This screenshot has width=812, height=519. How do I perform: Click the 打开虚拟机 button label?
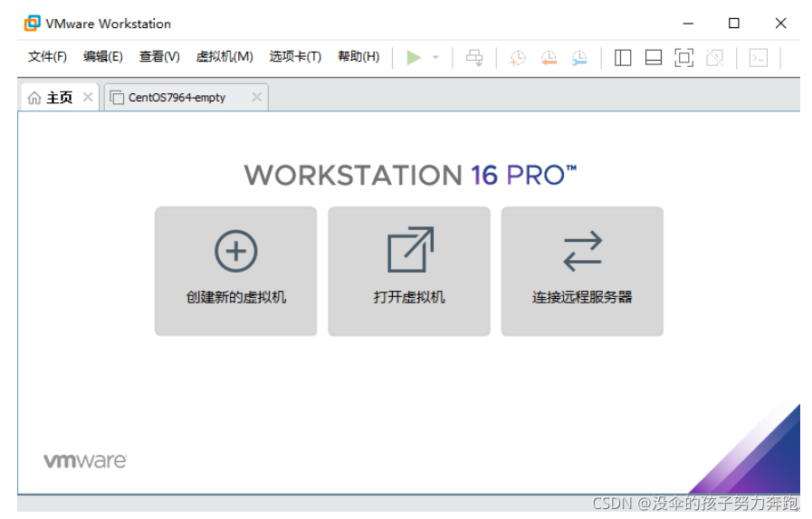(409, 297)
